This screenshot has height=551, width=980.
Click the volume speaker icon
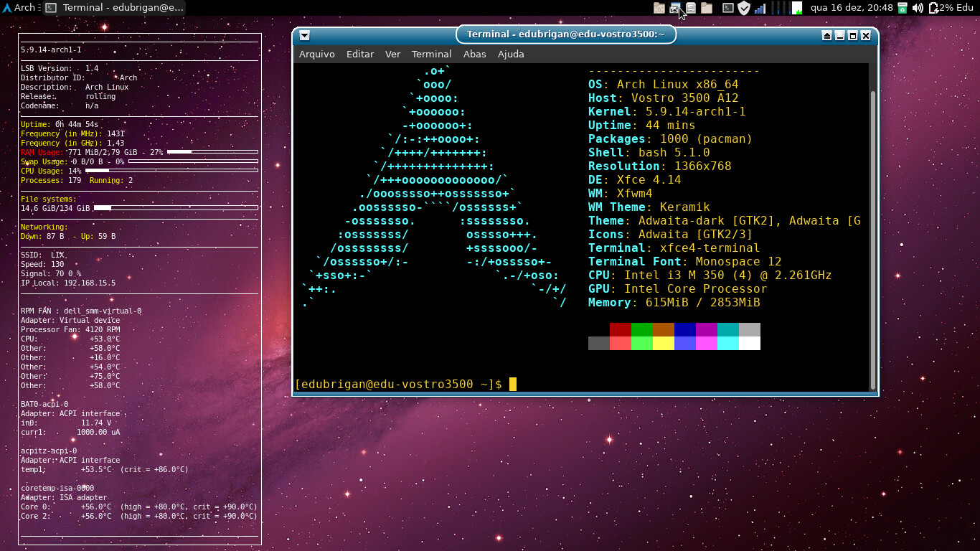coord(918,8)
